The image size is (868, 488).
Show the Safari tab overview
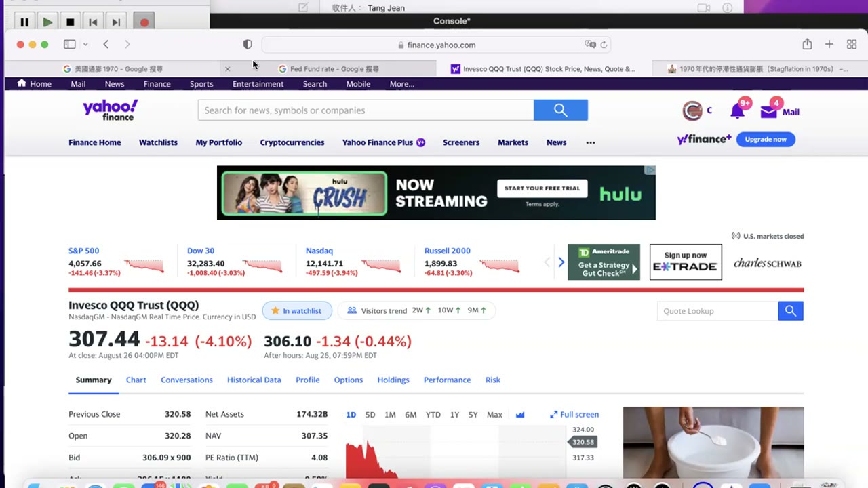[852, 45]
